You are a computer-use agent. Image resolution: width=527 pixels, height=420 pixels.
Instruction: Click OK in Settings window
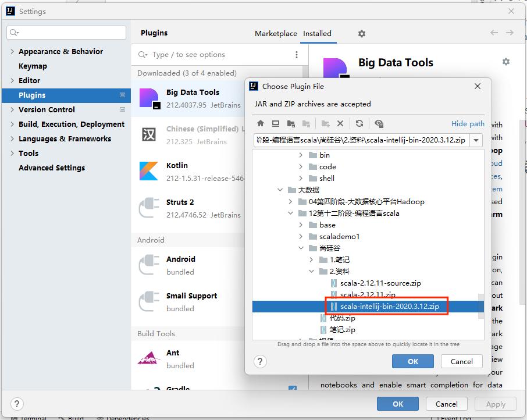[x=398, y=404]
